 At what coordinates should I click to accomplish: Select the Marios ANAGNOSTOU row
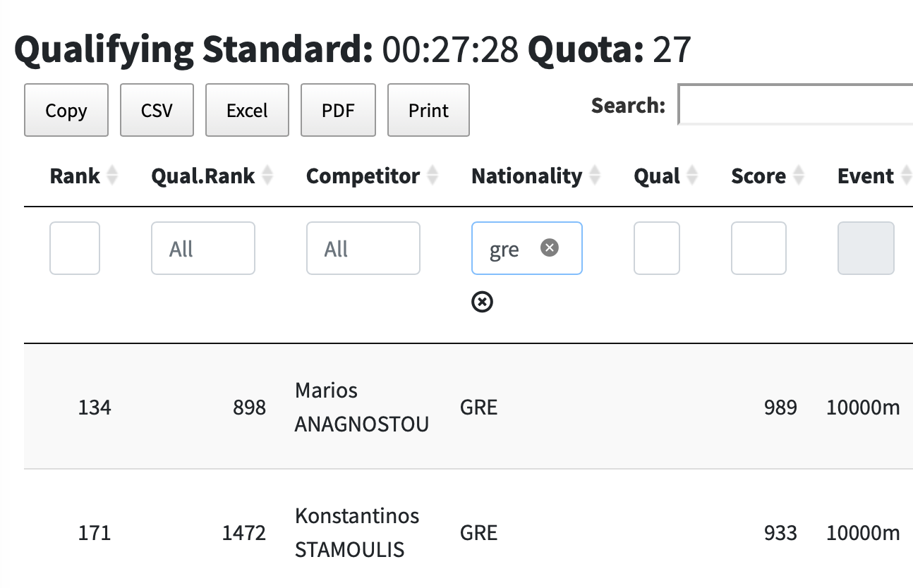click(x=361, y=407)
